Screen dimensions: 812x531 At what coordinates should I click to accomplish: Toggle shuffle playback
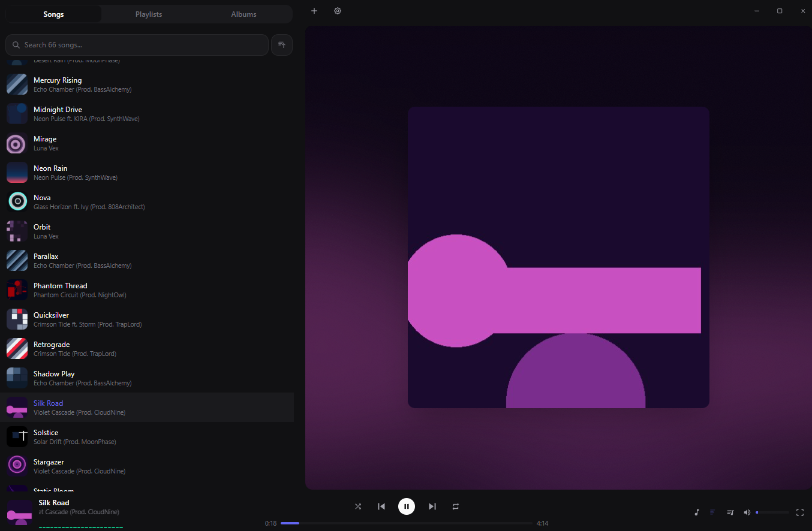(358, 506)
